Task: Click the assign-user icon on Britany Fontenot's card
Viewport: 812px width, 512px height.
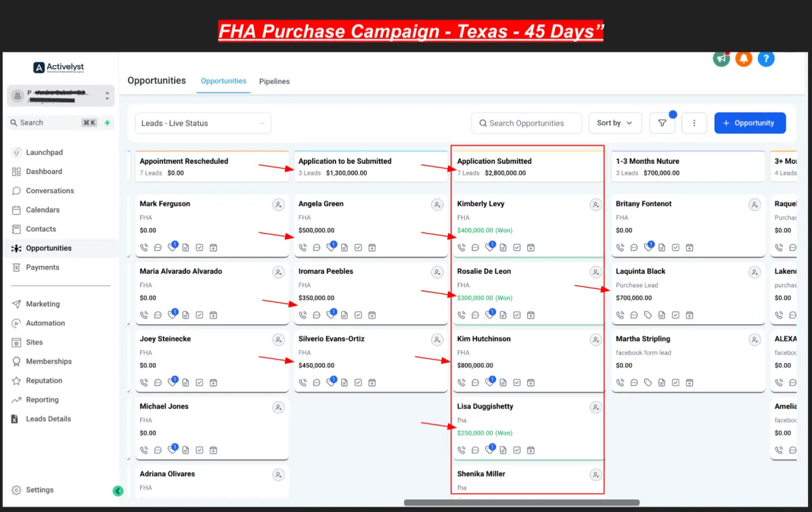Action: [754, 205]
